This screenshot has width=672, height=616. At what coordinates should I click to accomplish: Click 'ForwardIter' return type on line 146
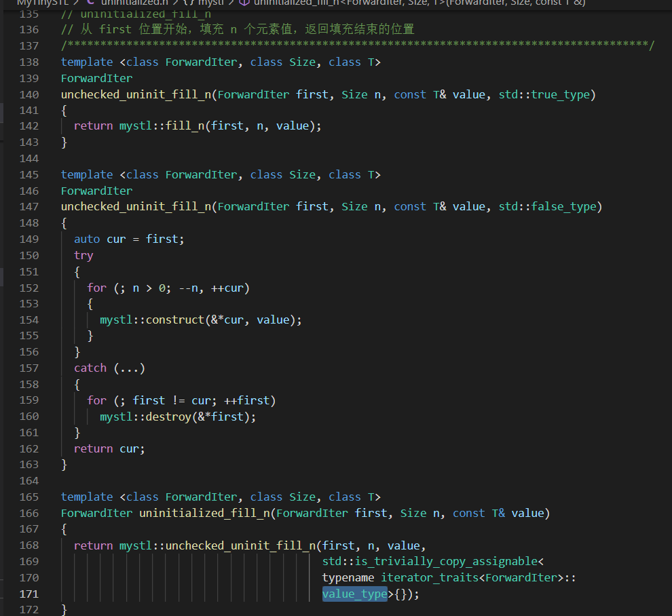tap(97, 191)
